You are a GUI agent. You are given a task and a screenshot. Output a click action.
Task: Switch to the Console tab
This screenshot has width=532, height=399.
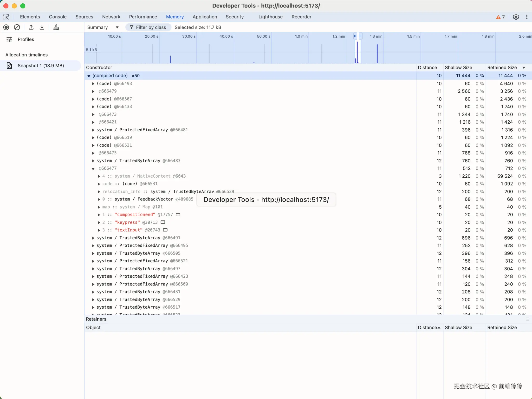click(58, 17)
